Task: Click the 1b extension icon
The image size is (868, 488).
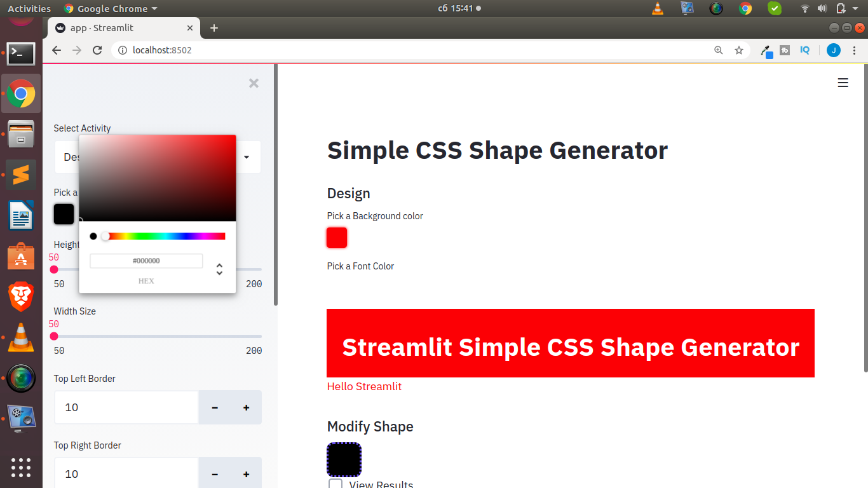Action: (x=785, y=50)
